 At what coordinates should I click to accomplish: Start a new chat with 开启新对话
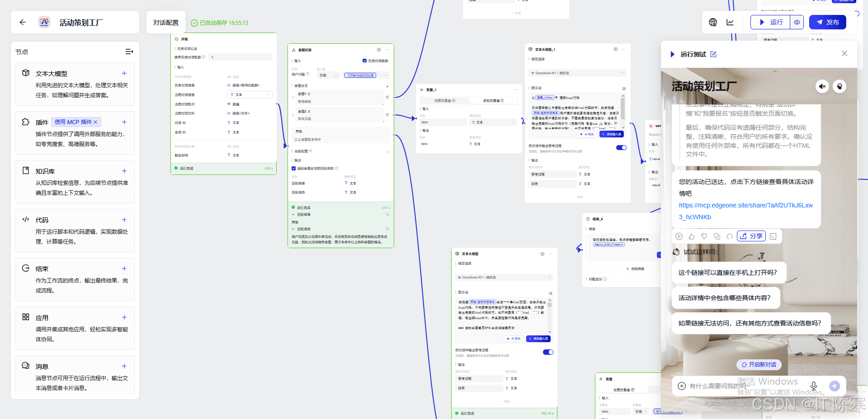point(759,364)
